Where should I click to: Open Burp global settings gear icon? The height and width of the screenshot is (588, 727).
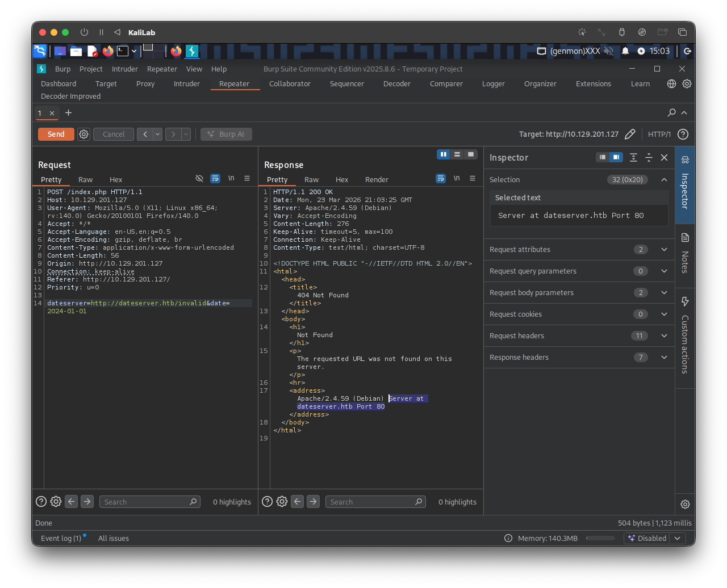coord(687,84)
